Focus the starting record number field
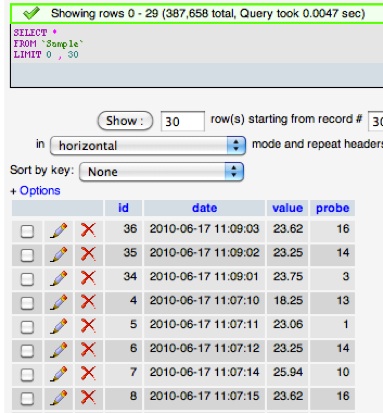 (376, 121)
